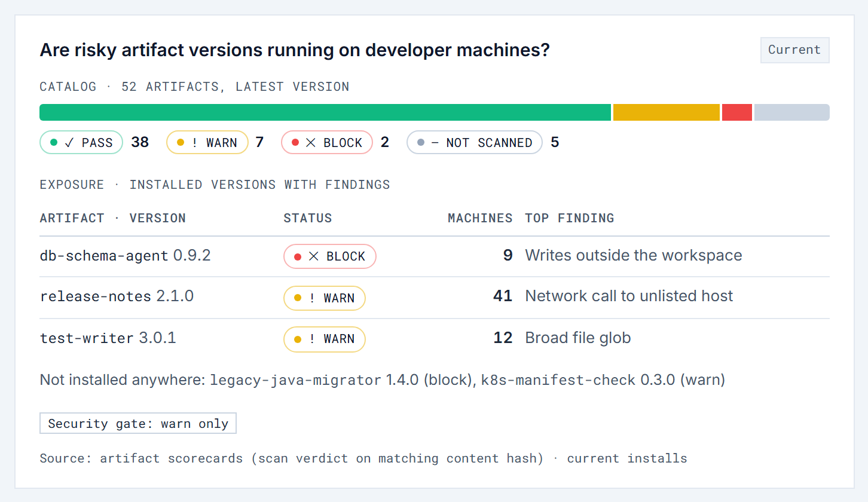Image resolution: width=868 pixels, height=502 pixels.
Task: Click the finding 'Writes outside the workspace'
Action: 634,256
